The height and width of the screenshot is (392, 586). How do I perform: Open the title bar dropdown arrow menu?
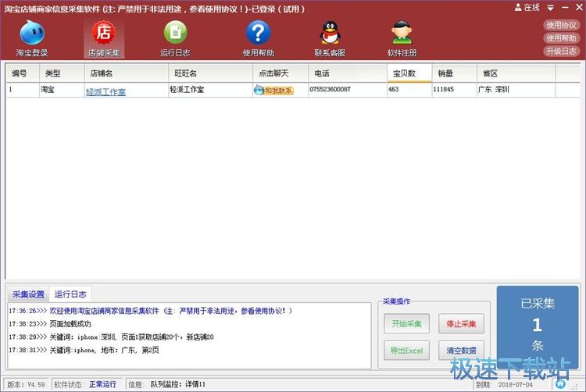coord(551,8)
